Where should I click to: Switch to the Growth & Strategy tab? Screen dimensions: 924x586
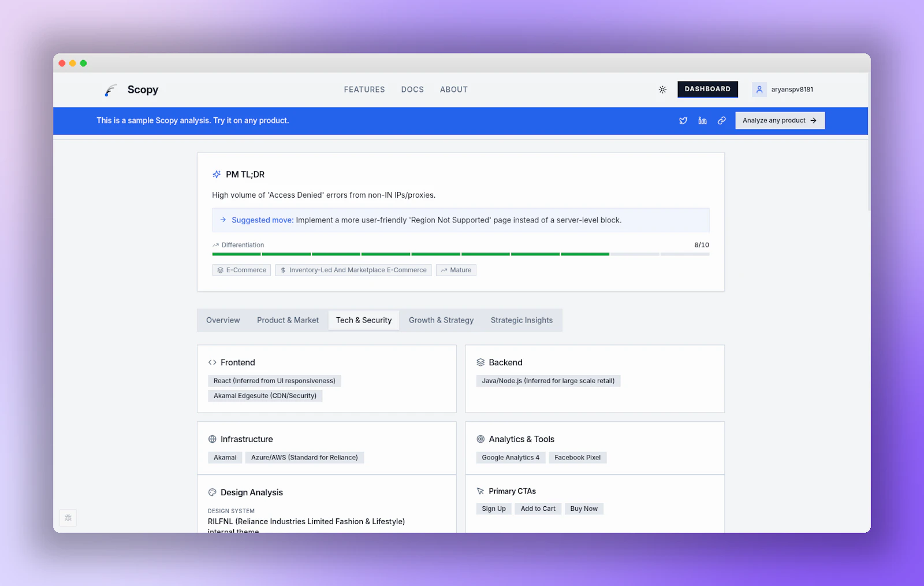441,320
